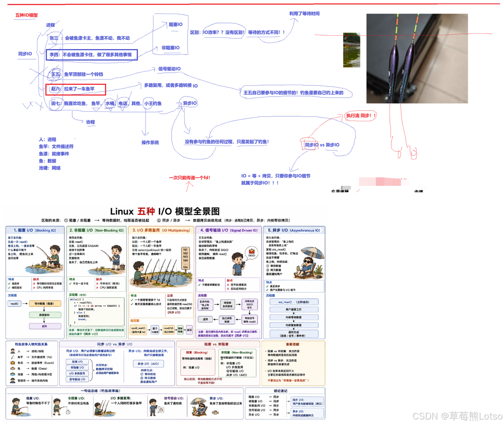Image resolution: width=504 pixels, height=425 pixels.
Task: Click the beach-chair fisherman under the umbrella
Action: [309, 263]
